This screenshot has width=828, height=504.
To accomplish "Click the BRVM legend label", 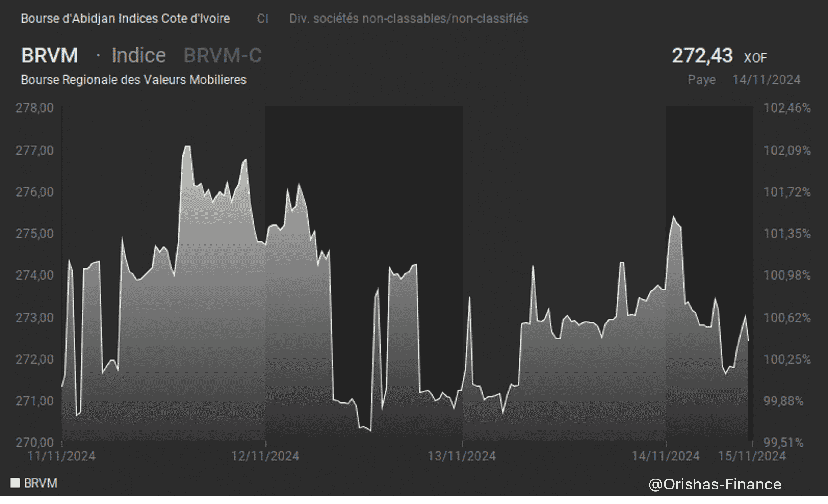I will [41, 483].
